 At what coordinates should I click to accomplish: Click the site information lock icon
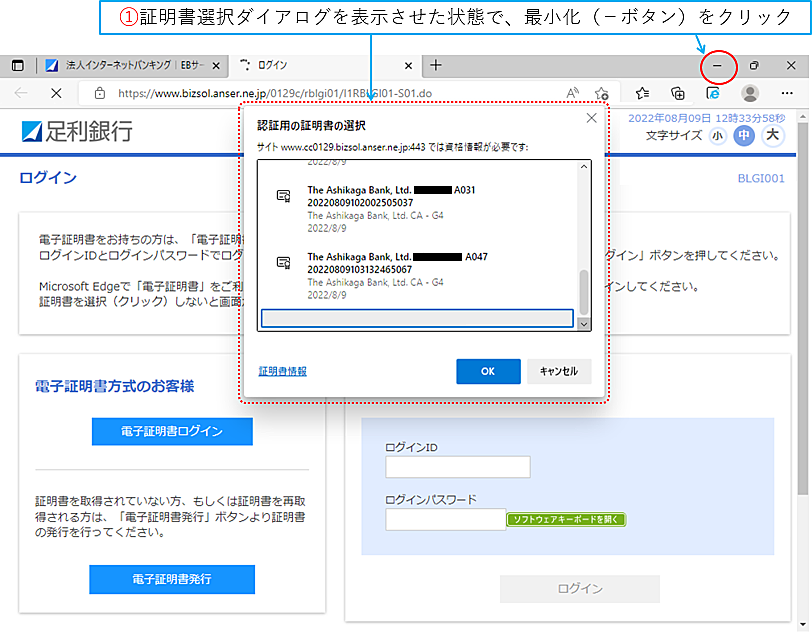click(100, 93)
